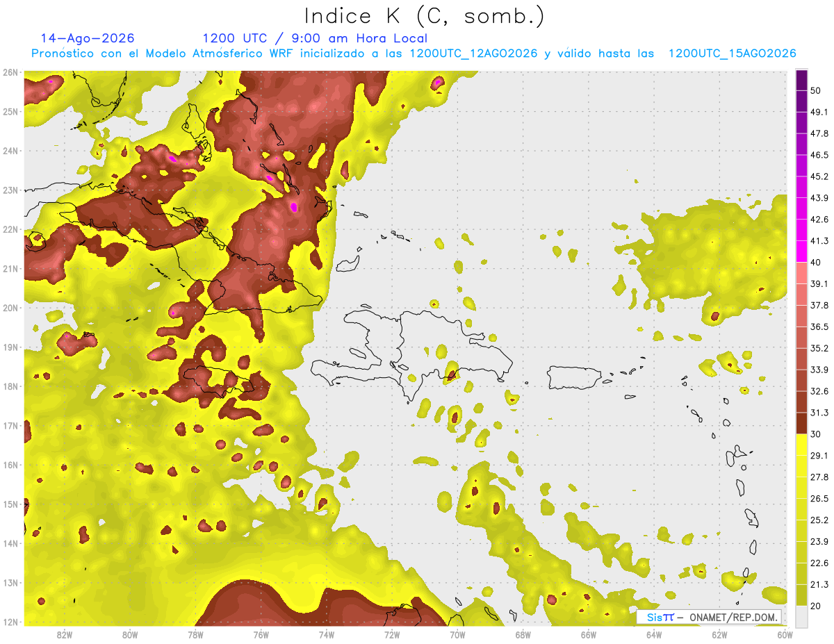
Task: Click the dark purple colorbar segment above 50
Action: coord(802,81)
